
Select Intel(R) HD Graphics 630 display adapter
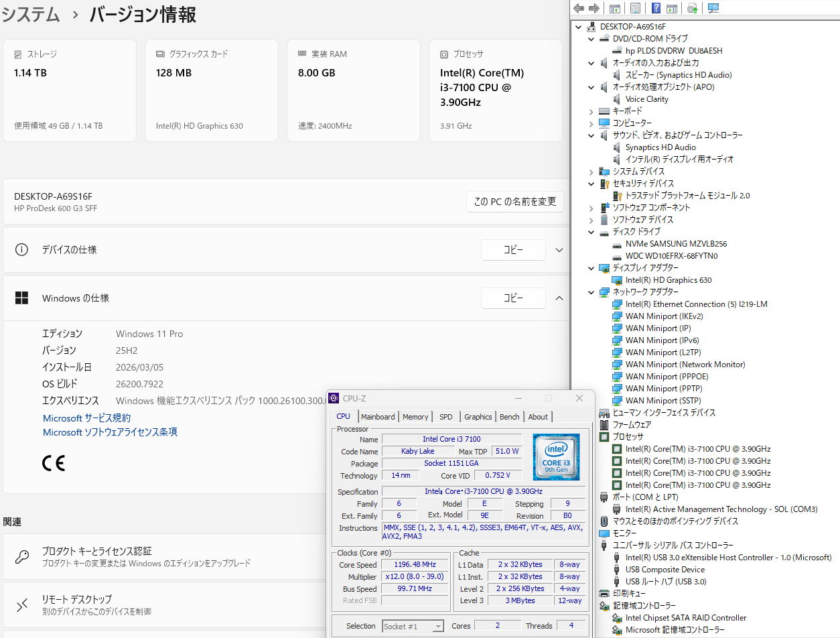(x=668, y=280)
